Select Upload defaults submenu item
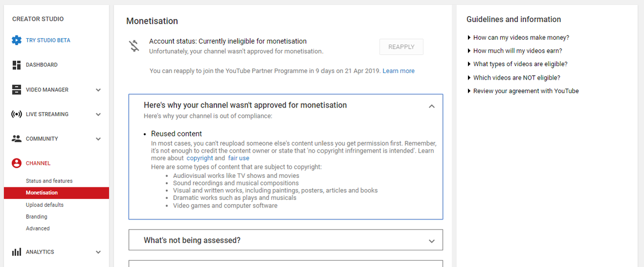This screenshot has width=644, height=267. pyautogui.click(x=45, y=205)
